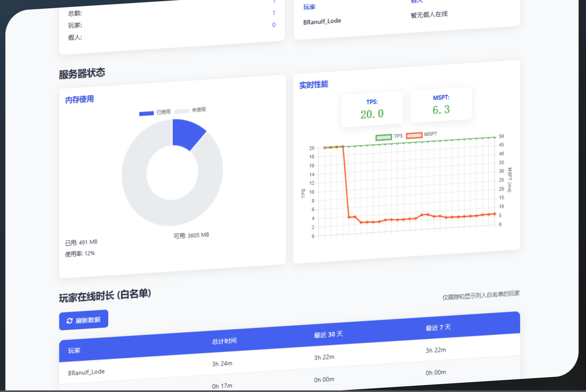Hide the 已使用 slice via memory chart legend
The width and height of the screenshot is (586, 392).
pyautogui.click(x=155, y=112)
